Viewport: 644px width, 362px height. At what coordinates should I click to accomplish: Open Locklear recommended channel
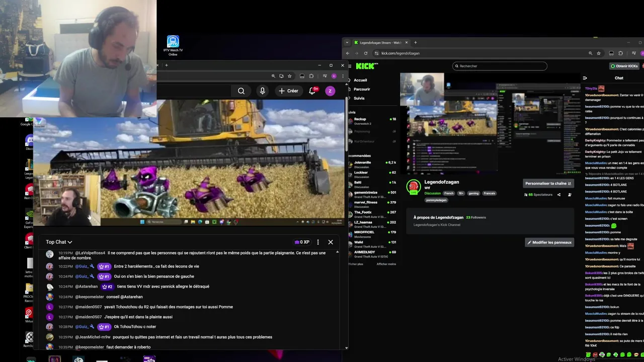pos(372,174)
